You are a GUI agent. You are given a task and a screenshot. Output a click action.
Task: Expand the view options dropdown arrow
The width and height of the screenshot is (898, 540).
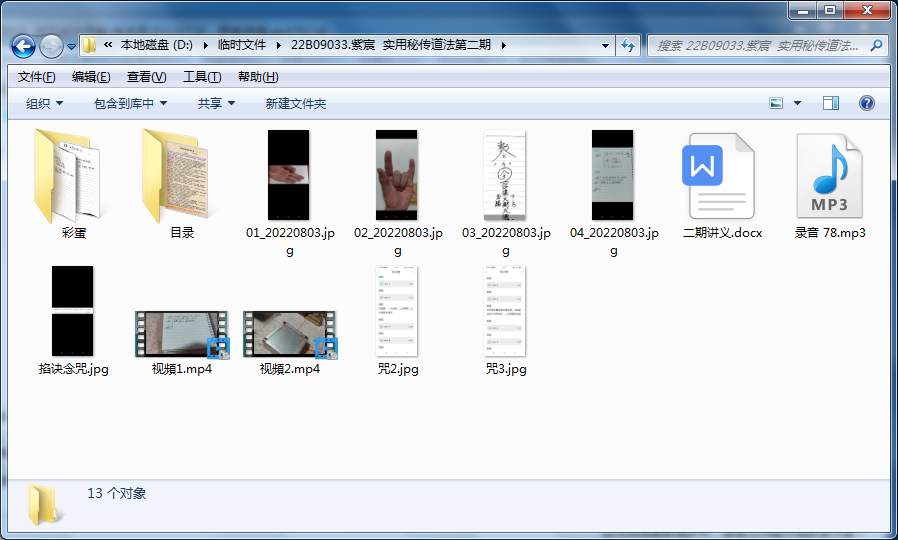pyautogui.click(x=797, y=103)
